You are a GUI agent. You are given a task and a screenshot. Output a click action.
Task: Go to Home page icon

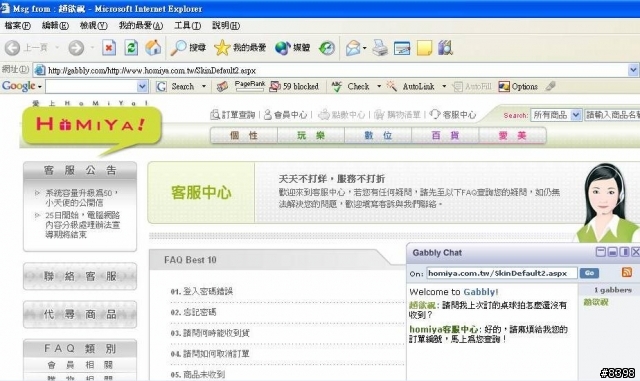(x=153, y=48)
